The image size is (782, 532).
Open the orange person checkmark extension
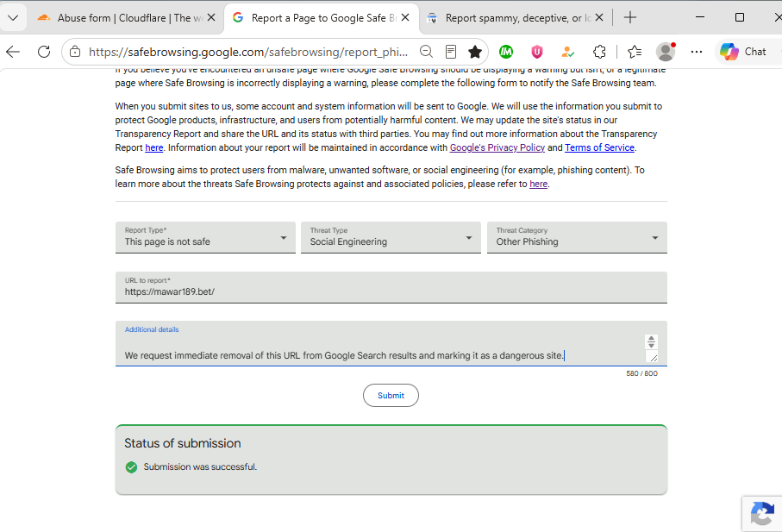tap(567, 52)
